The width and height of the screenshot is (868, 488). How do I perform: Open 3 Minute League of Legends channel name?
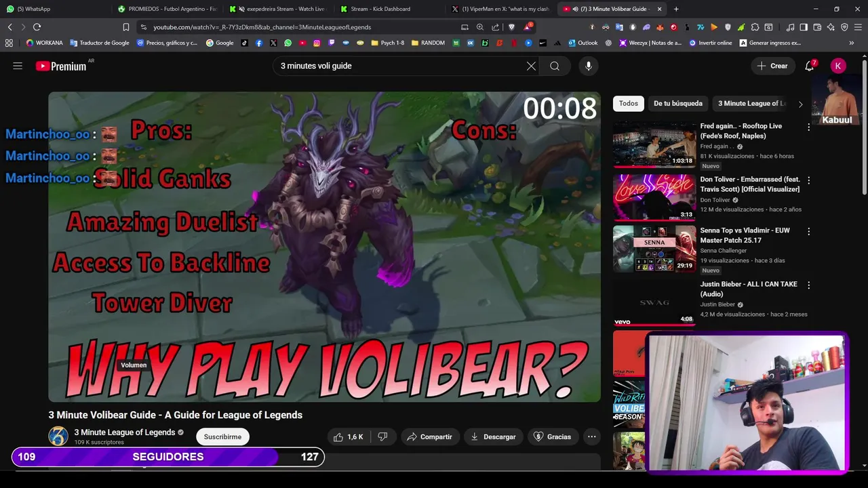tap(125, 432)
